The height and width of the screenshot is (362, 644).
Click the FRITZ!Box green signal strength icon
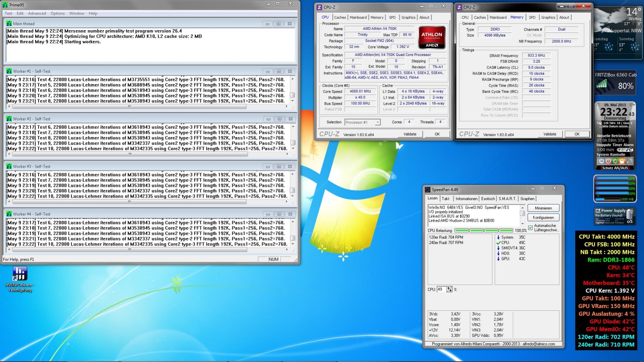(601, 84)
